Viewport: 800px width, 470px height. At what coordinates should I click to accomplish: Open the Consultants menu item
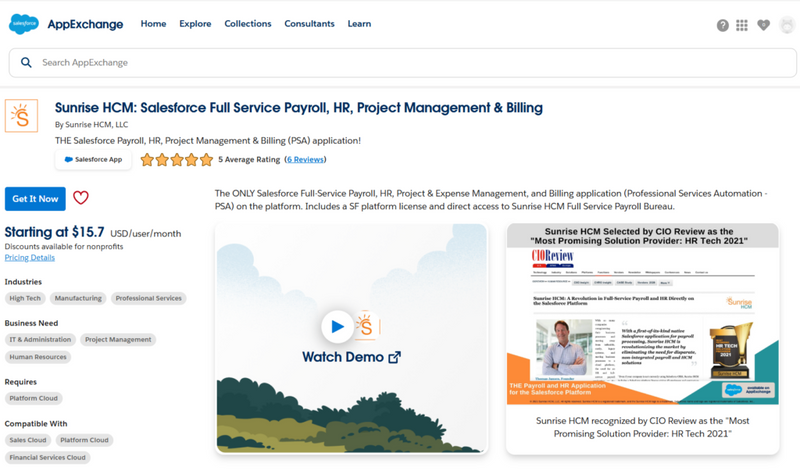pyautogui.click(x=309, y=23)
